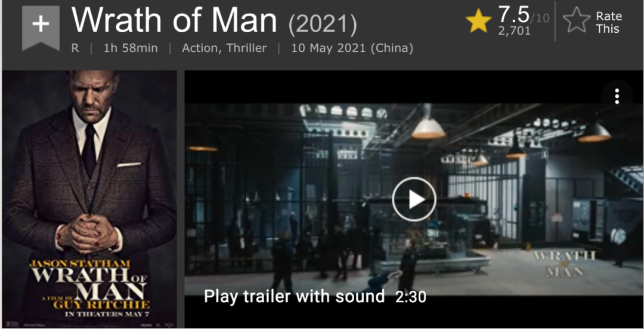This screenshot has width=644, height=329.
Task: Open the 10 May 2021 (China) release date
Action: click(x=352, y=48)
